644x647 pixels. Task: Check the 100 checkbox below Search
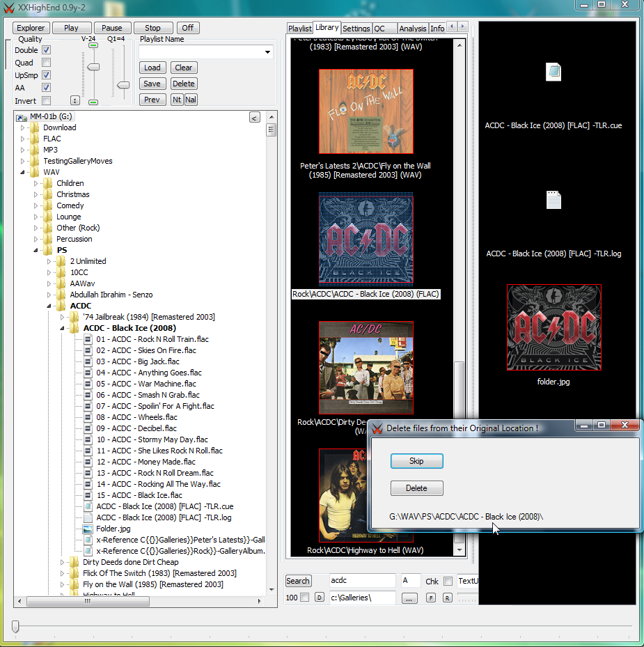tap(304, 597)
